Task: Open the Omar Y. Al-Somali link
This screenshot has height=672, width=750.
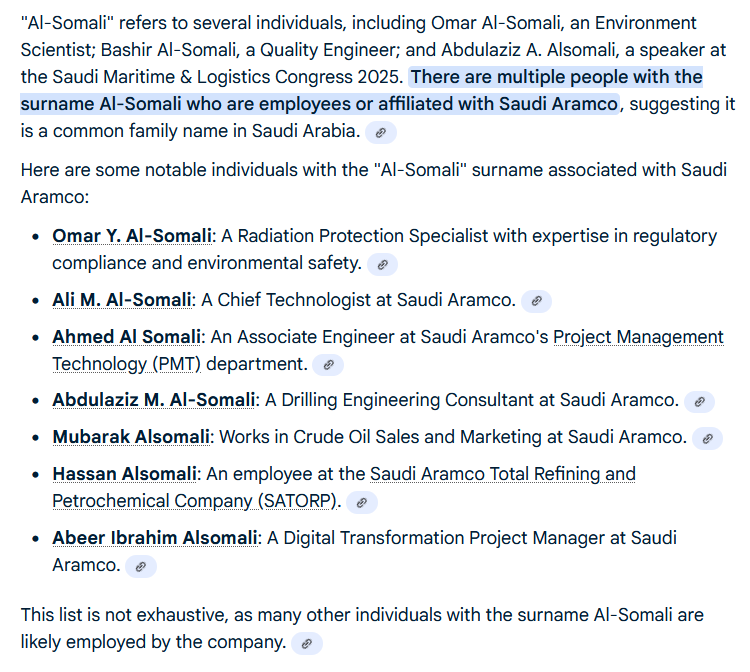Action: (132, 236)
